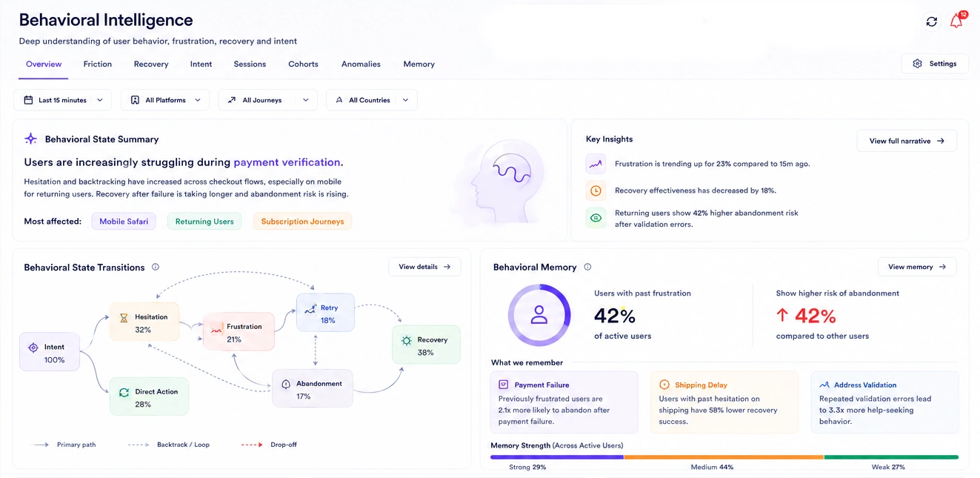Click the orange Medium memory strength segment

coord(724,457)
